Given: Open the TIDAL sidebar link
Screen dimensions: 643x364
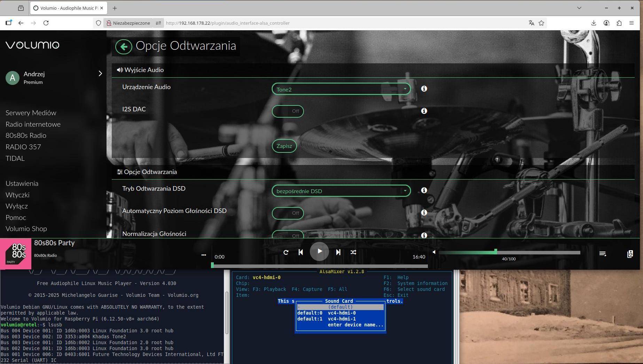Looking at the screenshot, I should point(15,158).
